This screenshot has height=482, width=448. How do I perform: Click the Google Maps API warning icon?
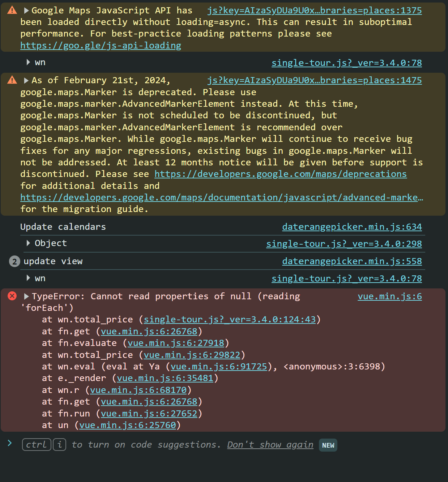click(x=12, y=10)
